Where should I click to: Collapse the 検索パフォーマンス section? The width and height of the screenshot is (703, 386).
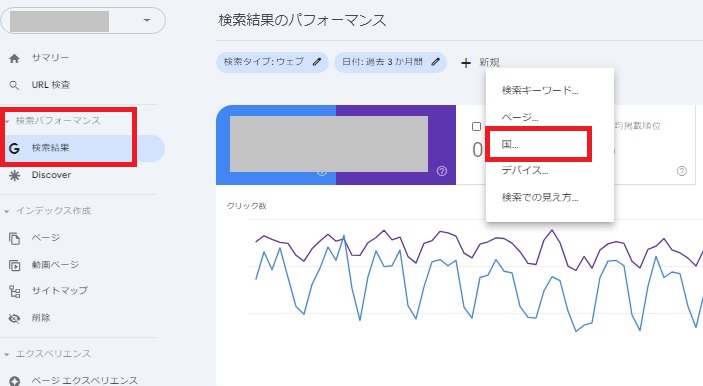[6, 121]
